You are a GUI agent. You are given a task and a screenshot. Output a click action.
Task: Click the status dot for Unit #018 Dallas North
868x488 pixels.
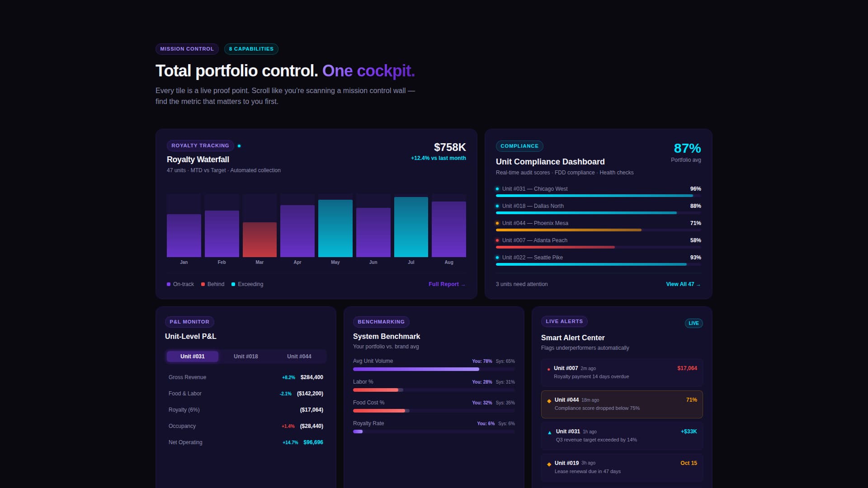click(x=497, y=206)
